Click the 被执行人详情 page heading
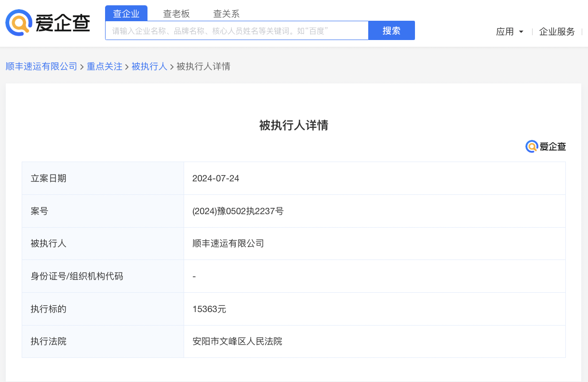Image resolution: width=588 pixels, height=382 pixels. 294,125
